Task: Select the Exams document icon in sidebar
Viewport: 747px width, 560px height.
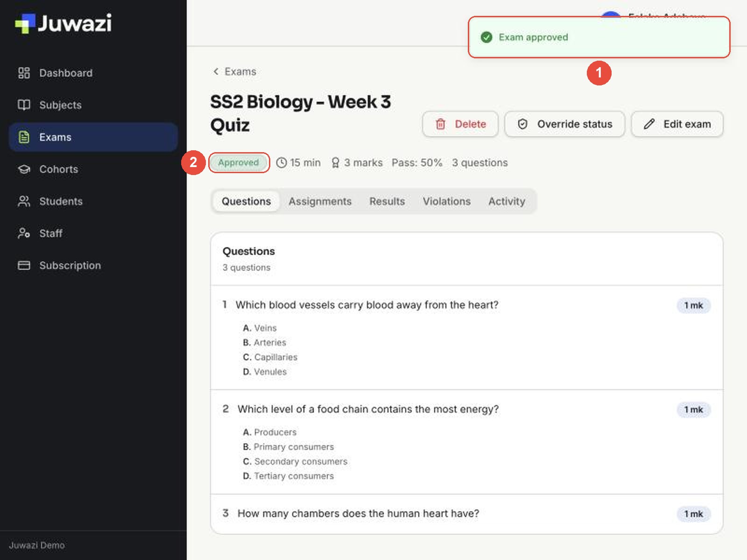Action: (24, 137)
